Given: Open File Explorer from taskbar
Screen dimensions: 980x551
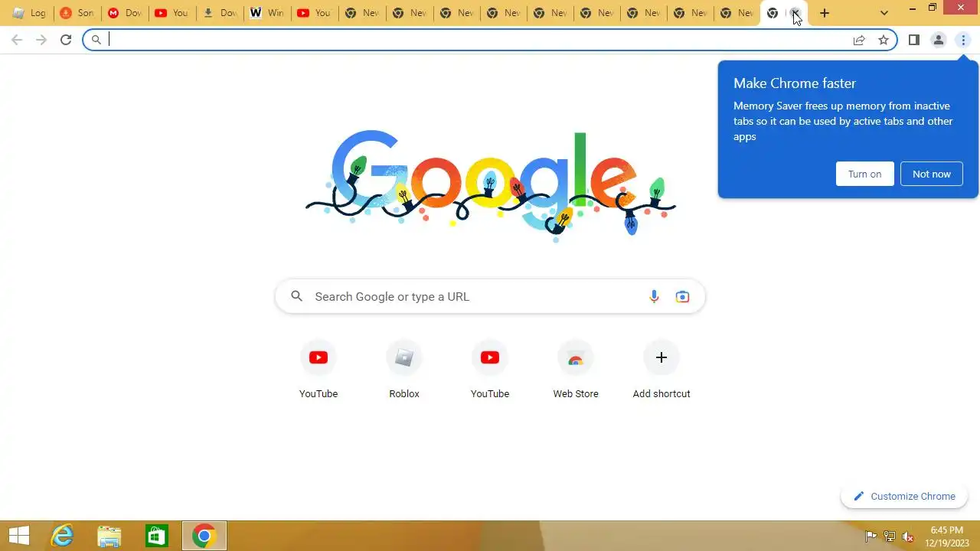Looking at the screenshot, I should tap(109, 536).
